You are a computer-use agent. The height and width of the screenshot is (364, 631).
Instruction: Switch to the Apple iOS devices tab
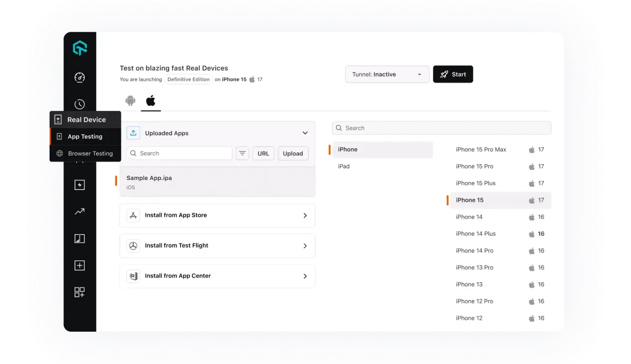pyautogui.click(x=150, y=100)
